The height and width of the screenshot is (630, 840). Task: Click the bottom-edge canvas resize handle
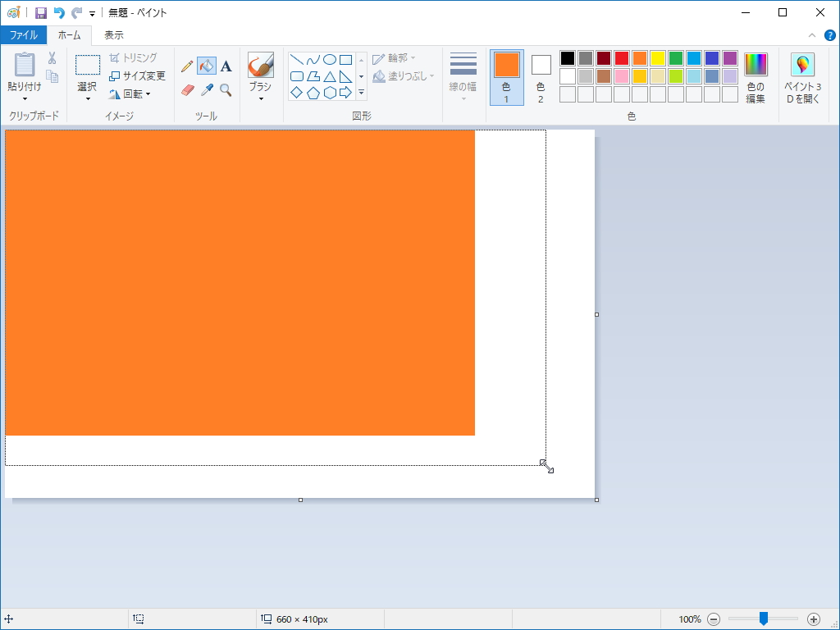(300, 500)
